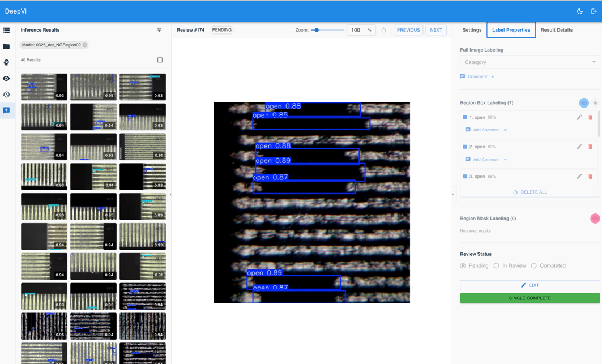Edit the '2. open' region label with pencil

coord(579,147)
